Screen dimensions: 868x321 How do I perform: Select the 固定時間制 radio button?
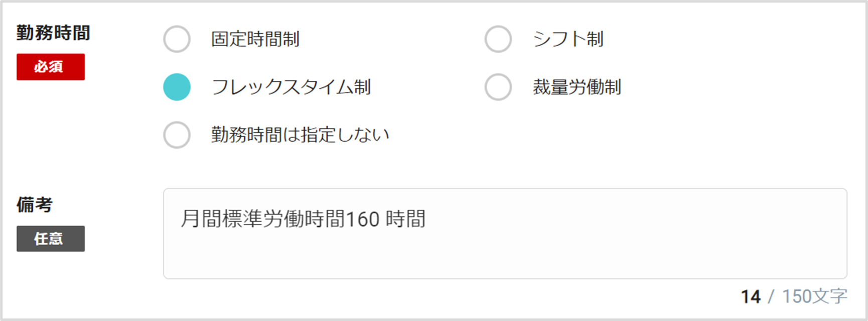pos(177,39)
